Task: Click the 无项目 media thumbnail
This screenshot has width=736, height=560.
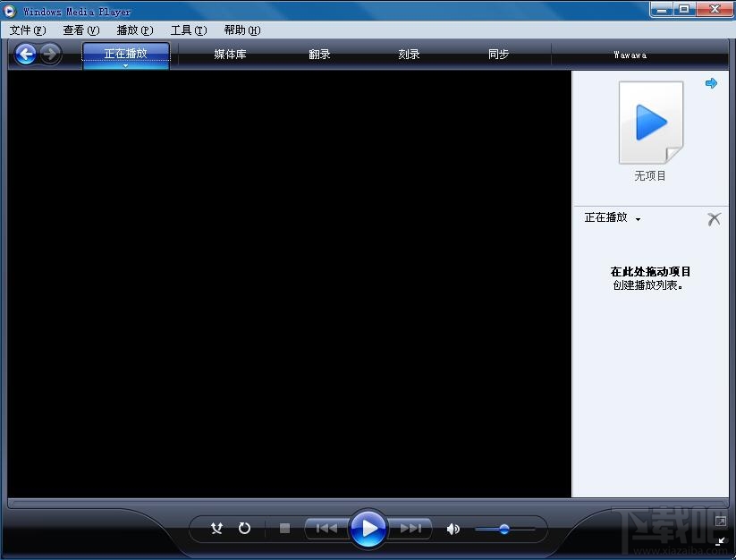Action: [649, 123]
